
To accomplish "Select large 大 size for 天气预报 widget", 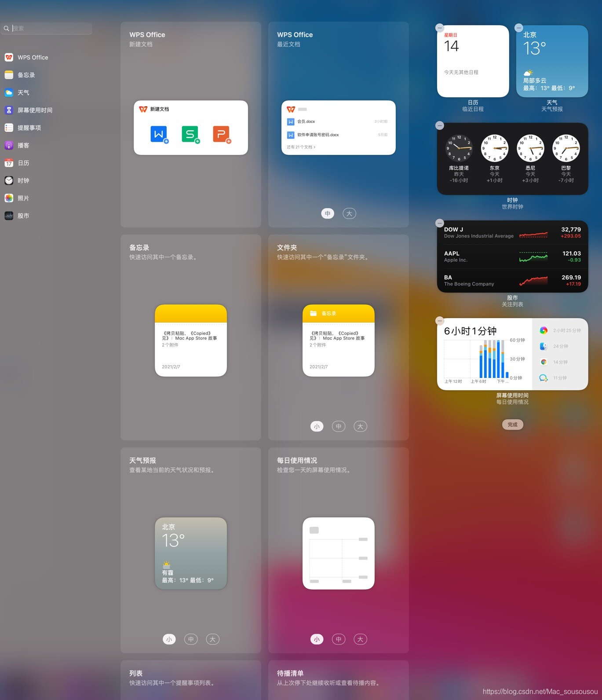I will pos(212,639).
